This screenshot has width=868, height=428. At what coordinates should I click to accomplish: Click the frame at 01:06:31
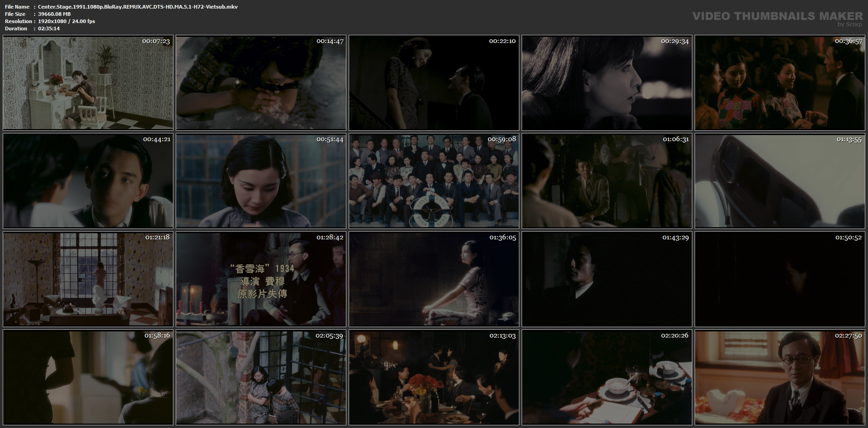click(607, 181)
